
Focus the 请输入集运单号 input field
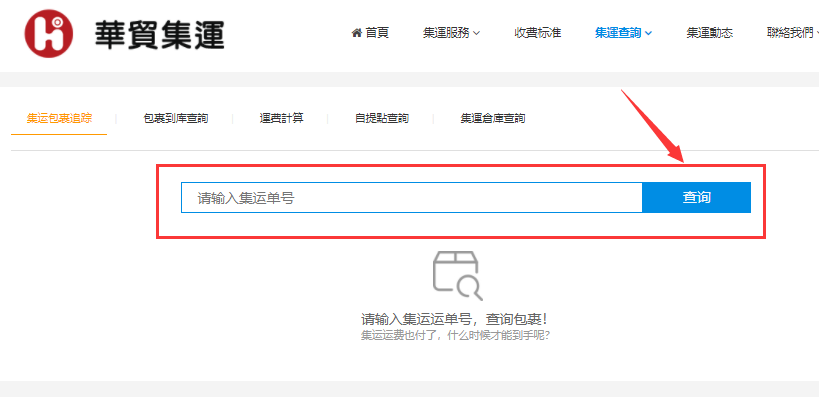[x=410, y=198]
